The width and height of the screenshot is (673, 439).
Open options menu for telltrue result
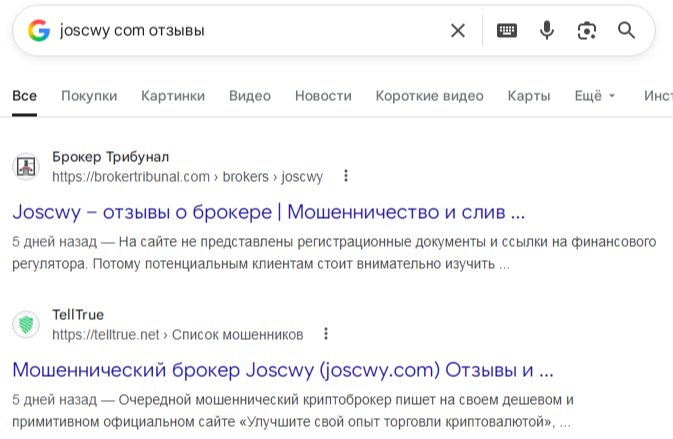tap(326, 334)
